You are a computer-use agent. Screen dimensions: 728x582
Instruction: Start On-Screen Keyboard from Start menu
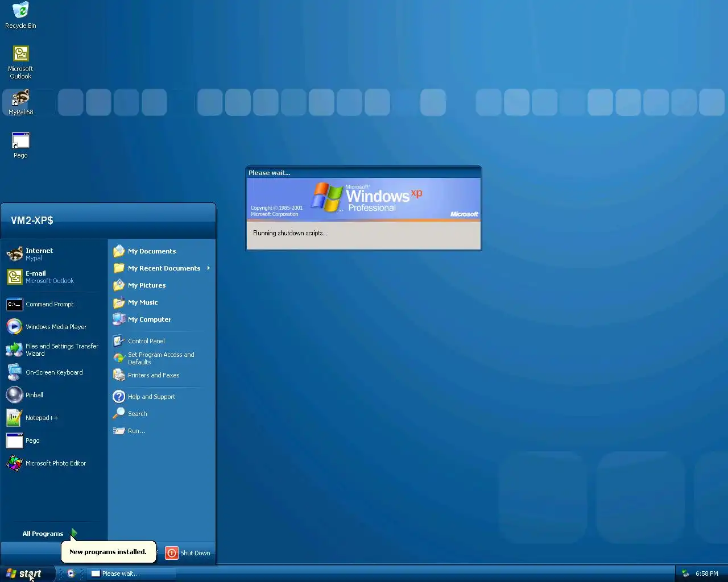(x=54, y=372)
